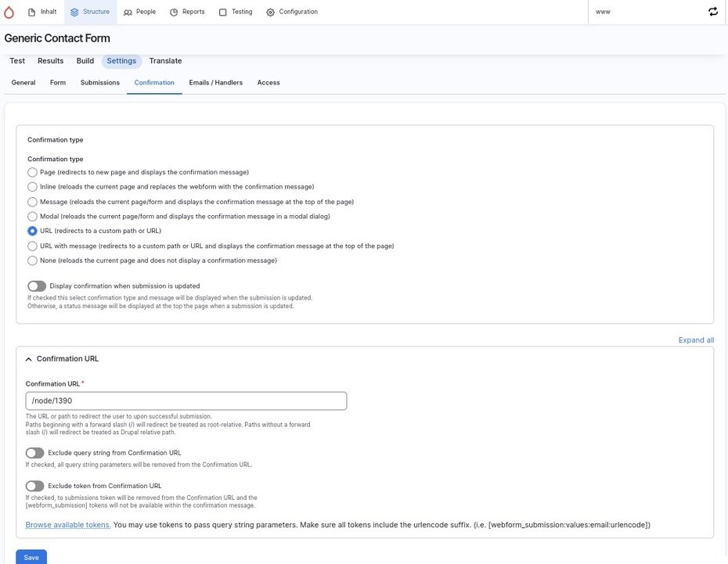This screenshot has width=728, height=564.
Task: Open the People users icon
Action: coord(128,13)
